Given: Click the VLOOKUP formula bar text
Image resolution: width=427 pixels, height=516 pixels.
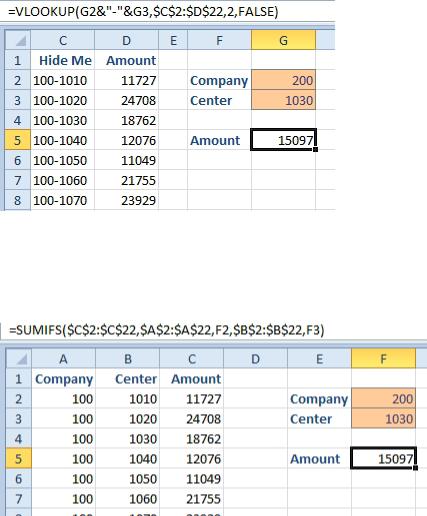Looking at the screenshot, I should (x=143, y=12).
